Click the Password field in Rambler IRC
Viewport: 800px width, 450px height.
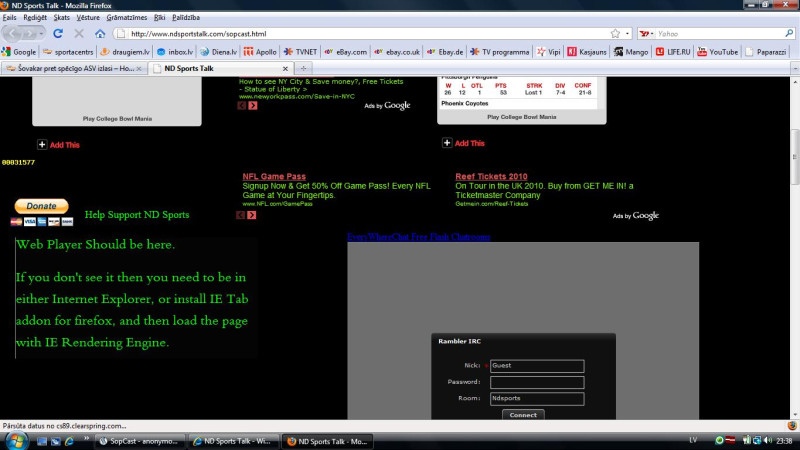click(x=537, y=382)
